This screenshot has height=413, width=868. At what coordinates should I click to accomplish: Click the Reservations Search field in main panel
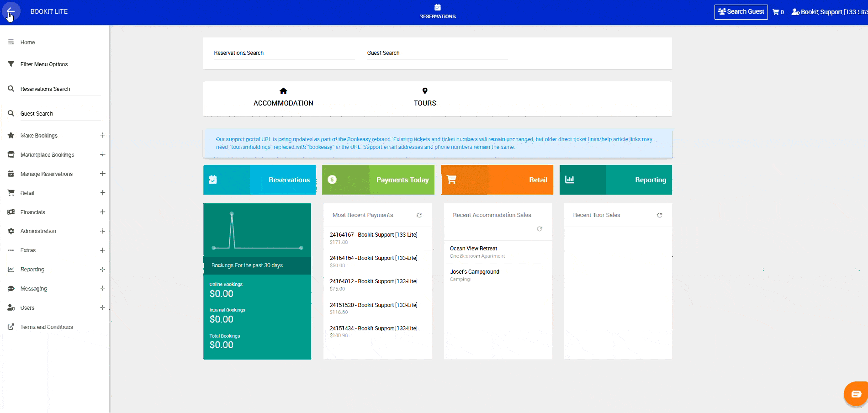[x=284, y=53]
